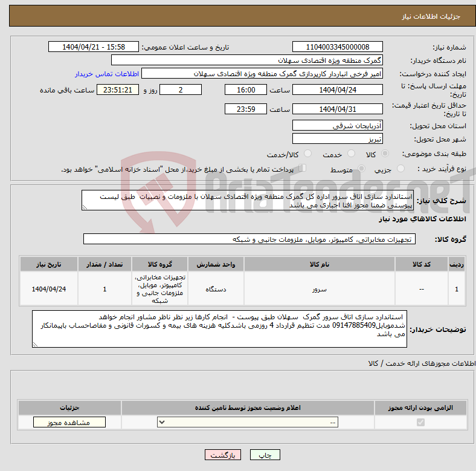Screen dimensions: 476x471
Task: Select the جزیی purchase type radio button
Action: tap(400, 168)
